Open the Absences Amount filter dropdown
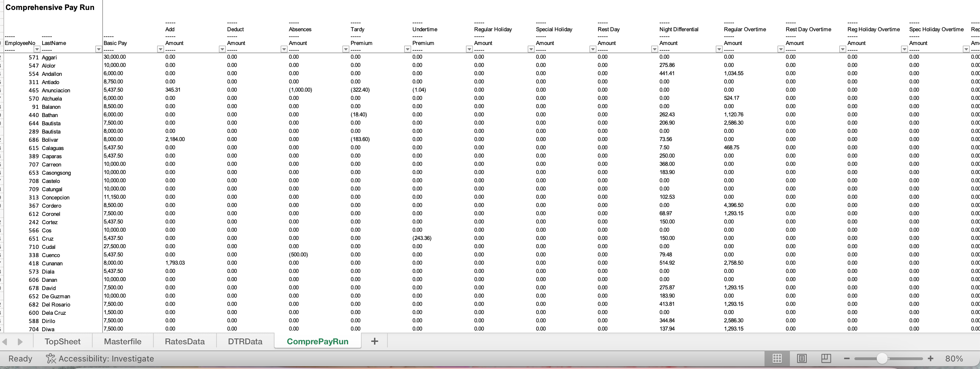Viewport: 980px width, 369px height. 346,49
